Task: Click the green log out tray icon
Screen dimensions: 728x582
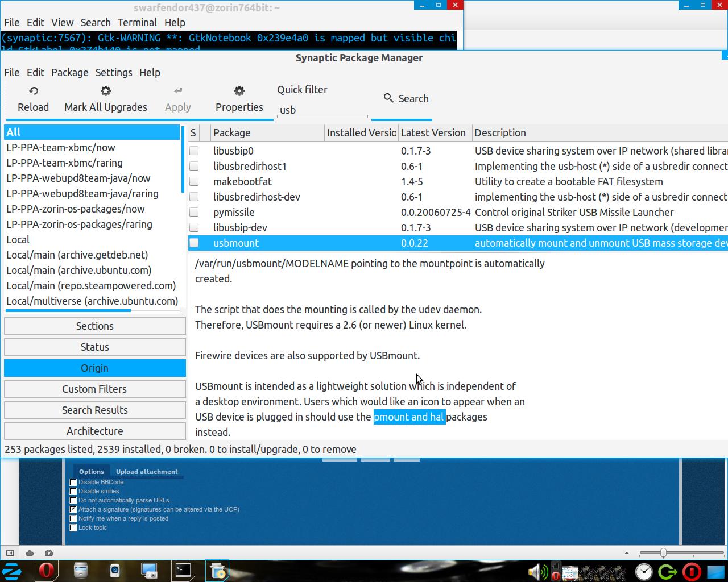Action: [668, 571]
